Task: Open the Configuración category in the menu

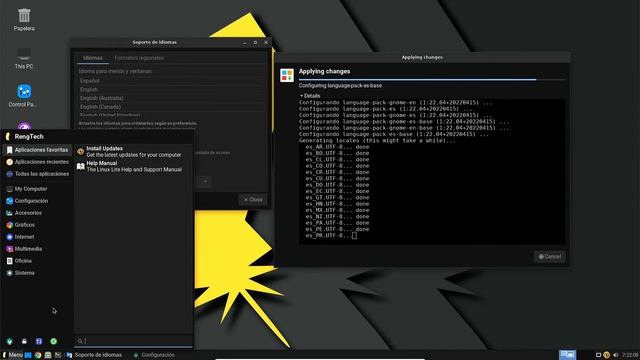Action: pyautogui.click(x=37, y=201)
